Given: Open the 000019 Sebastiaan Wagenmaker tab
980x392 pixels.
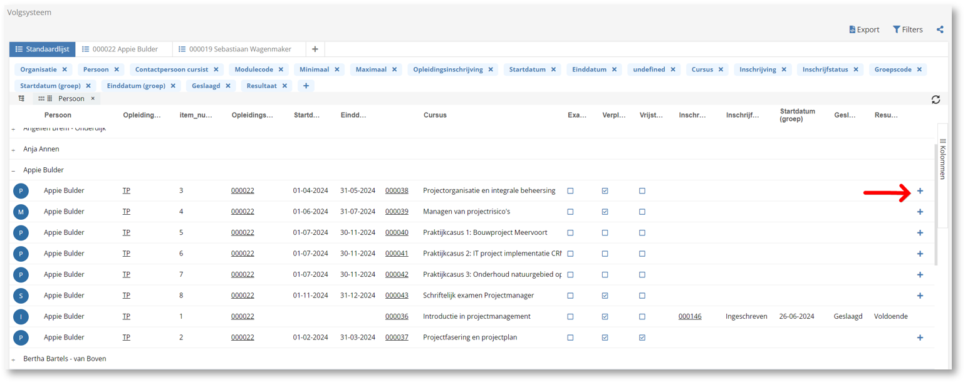Looking at the screenshot, I should click(x=239, y=49).
